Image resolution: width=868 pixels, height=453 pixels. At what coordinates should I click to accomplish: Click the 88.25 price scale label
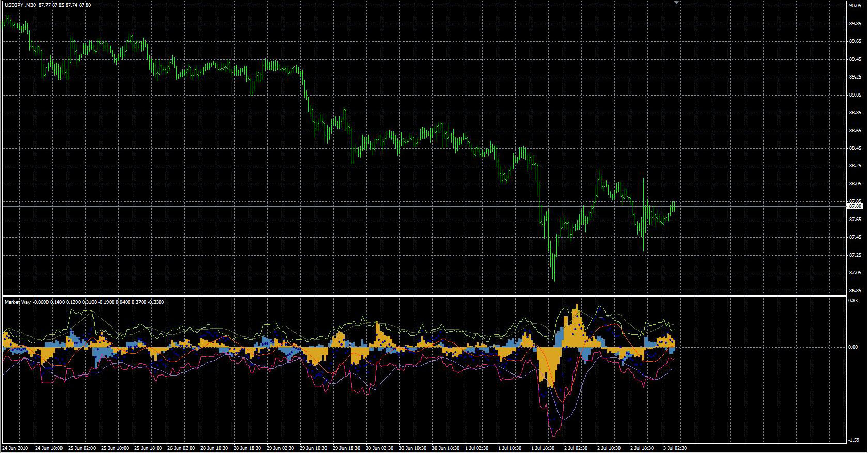click(x=855, y=166)
